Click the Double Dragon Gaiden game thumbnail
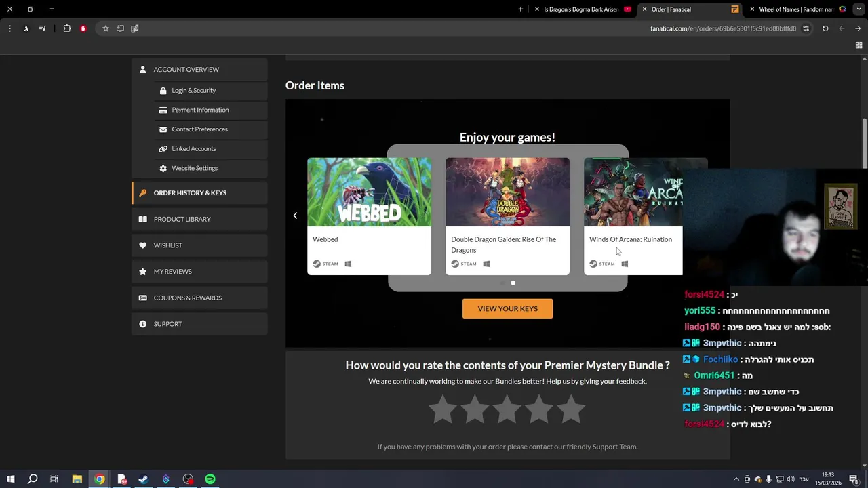The image size is (868, 488). click(x=507, y=192)
